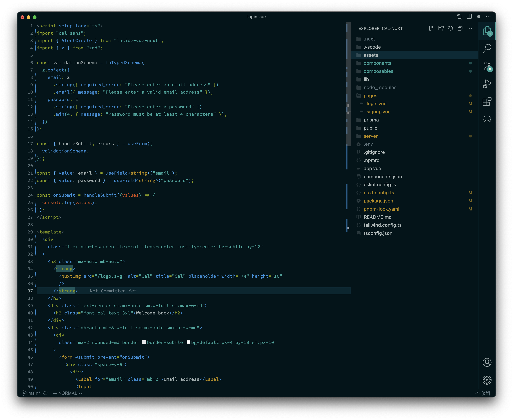This screenshot has height=420, width=513.
Task: Toggle the Explorer view icon in activity bar
Action: pyautogui.click(x=487, y=31)
